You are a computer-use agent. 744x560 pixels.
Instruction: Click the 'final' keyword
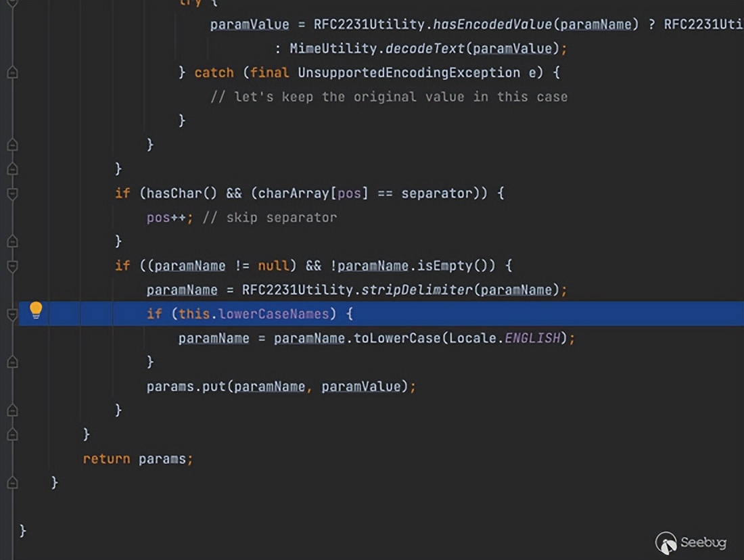[269, 72]
